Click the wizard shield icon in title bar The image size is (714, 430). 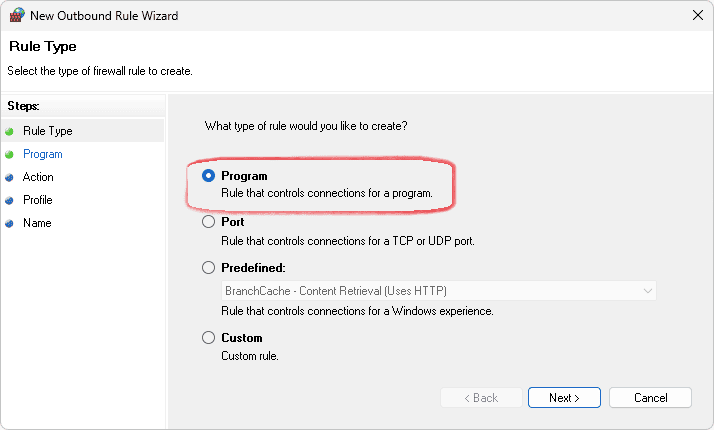pos(16,15)
